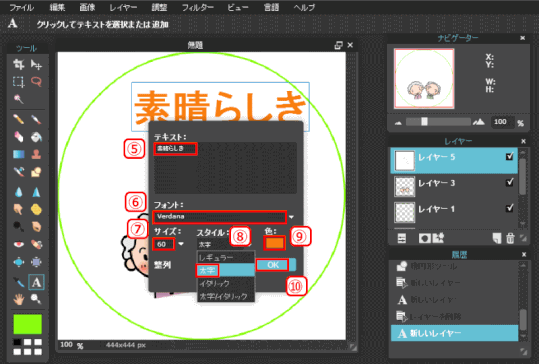Image resolution: width=539 pixels, height=364 pixels.
Task: Select the Move tool
Action: point(36,64)
